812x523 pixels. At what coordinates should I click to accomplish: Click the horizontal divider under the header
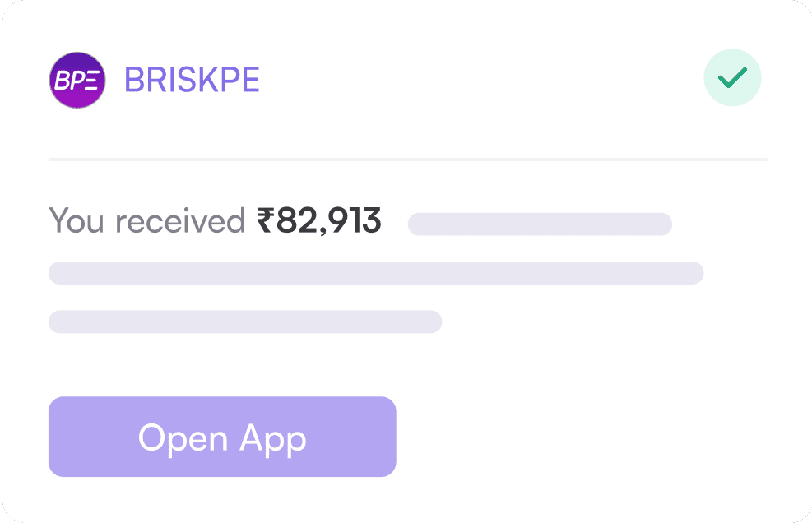point(407,159)
